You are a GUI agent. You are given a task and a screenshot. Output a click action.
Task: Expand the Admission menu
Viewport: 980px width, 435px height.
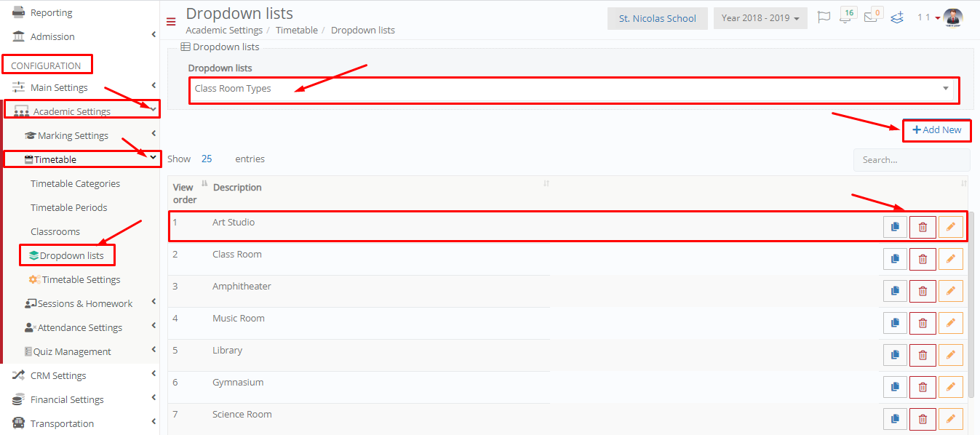(x=80, y=36)
